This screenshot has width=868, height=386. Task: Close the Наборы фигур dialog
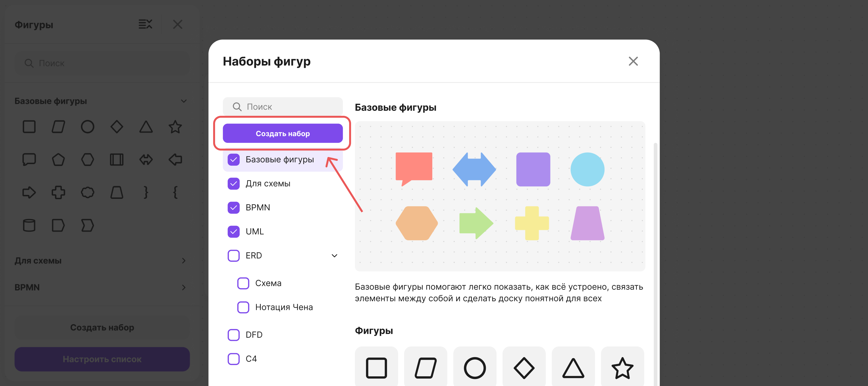click(633, 61)
